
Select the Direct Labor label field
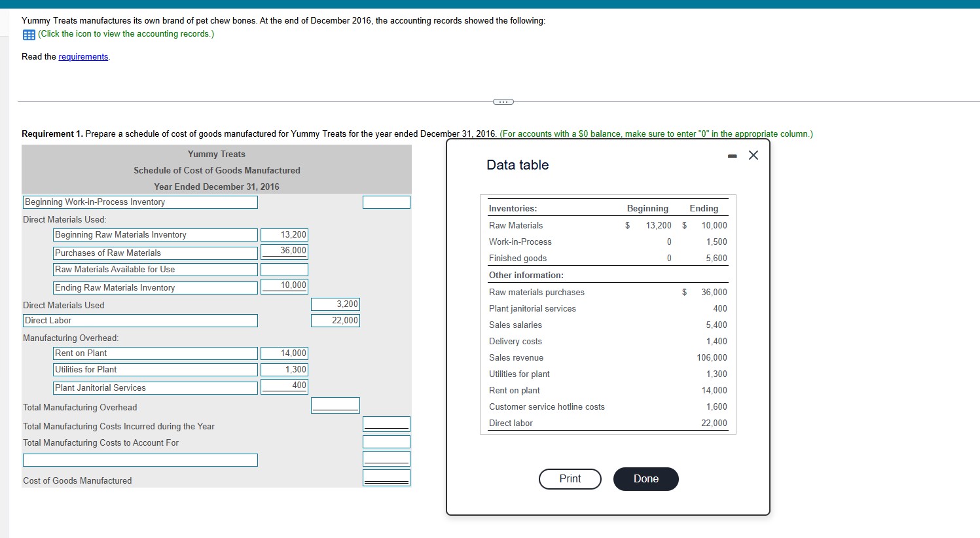(140, 321)
